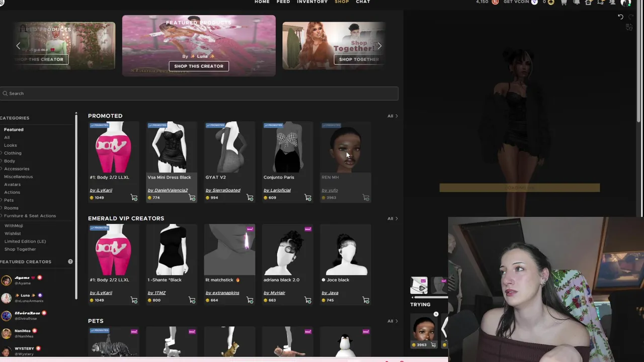
Task: Open the profile avatar menu
Action: coord(626,3)
